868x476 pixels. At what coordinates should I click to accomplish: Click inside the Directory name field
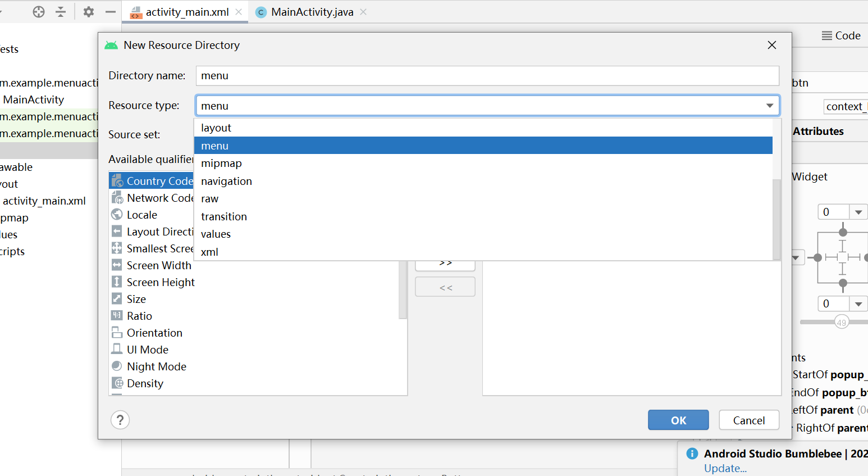(393, 75)
